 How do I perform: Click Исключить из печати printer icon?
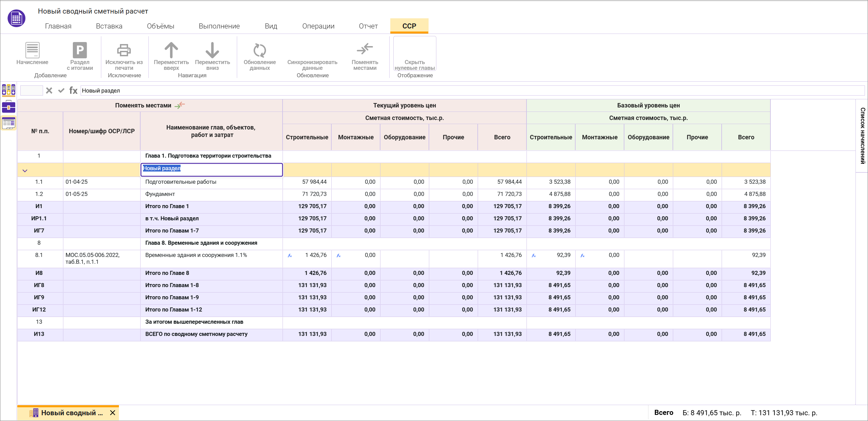tap(124, 51)
